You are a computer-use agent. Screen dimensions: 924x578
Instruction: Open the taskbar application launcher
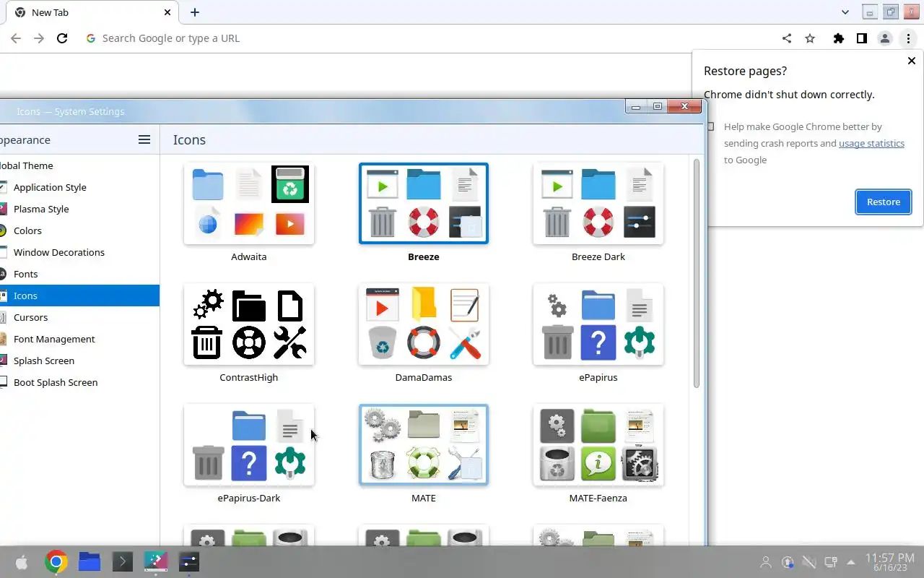pos(22,561)
